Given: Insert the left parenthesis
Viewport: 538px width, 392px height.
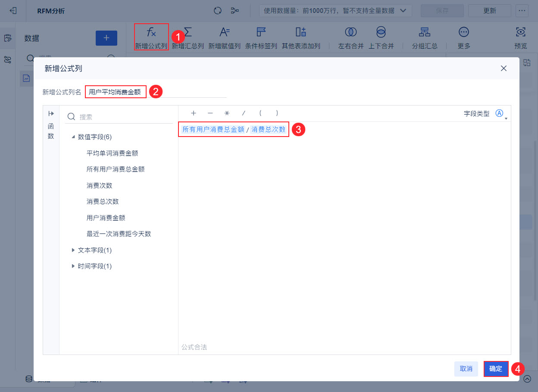Looking at the screenshot, I should tap(260, 113).
